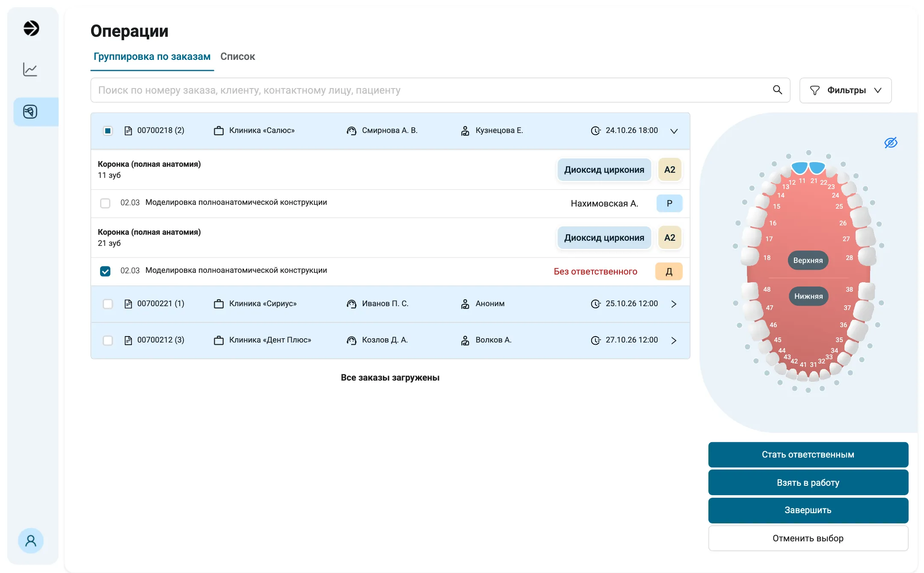
Task: Click the document icon of order 00700221
Action: (x=128, y=304)
